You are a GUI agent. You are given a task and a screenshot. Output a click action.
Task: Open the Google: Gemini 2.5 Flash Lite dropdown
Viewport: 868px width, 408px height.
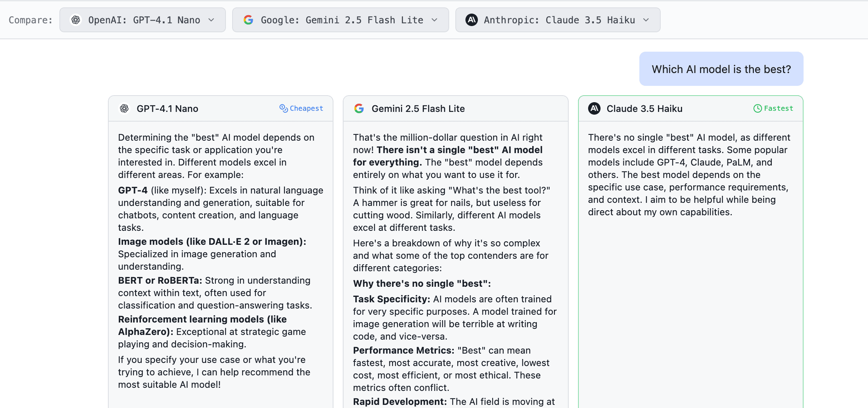click(340, 20)
